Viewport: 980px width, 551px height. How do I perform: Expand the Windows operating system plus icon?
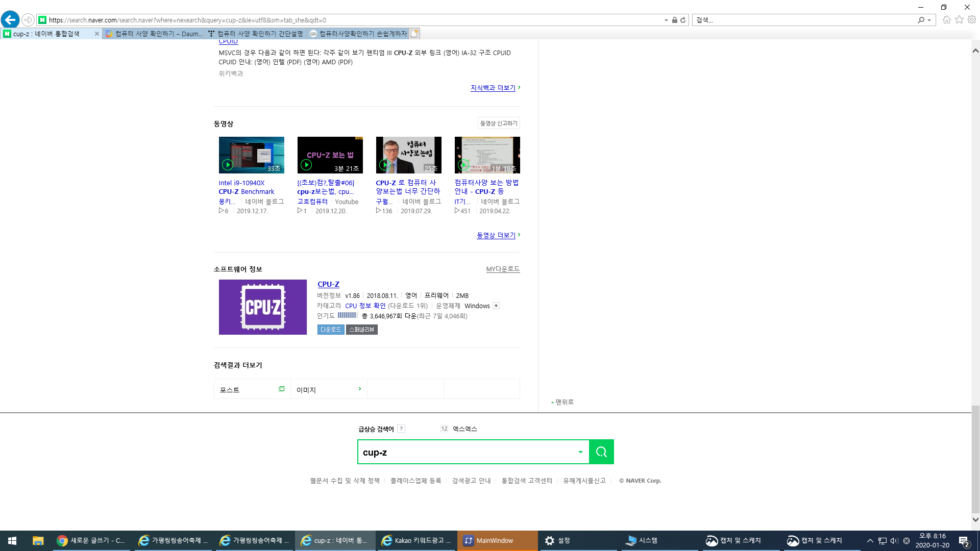pos(496,306)
